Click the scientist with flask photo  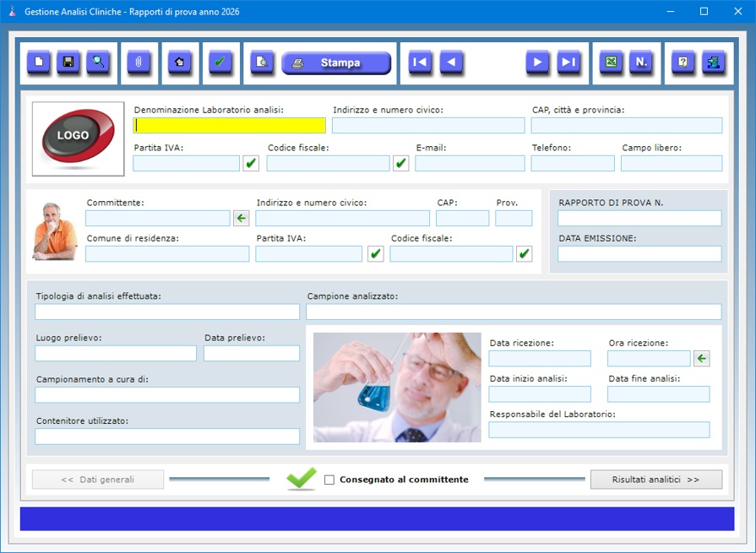(397, 388)
